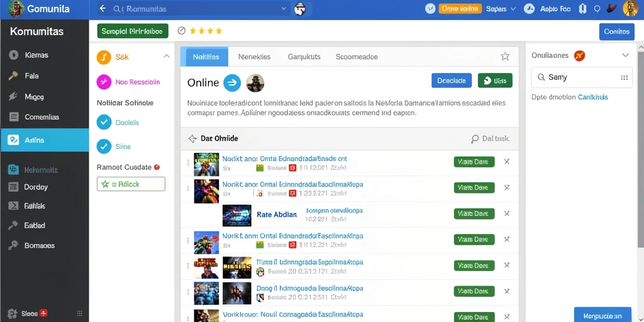Screen dimensions: 644x322
Task: Open the Kiemas sidebar item icon
Action: [x=14, y=55]
